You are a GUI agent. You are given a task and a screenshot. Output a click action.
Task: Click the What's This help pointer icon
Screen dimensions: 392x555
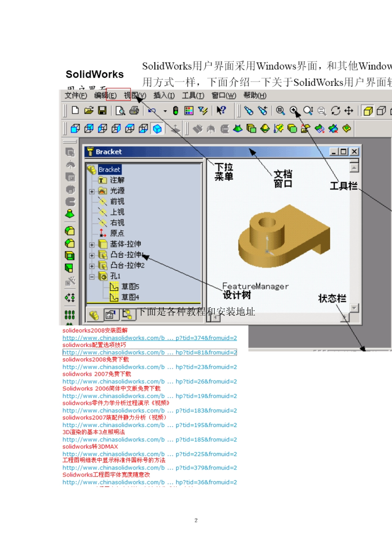pos(221,110)
